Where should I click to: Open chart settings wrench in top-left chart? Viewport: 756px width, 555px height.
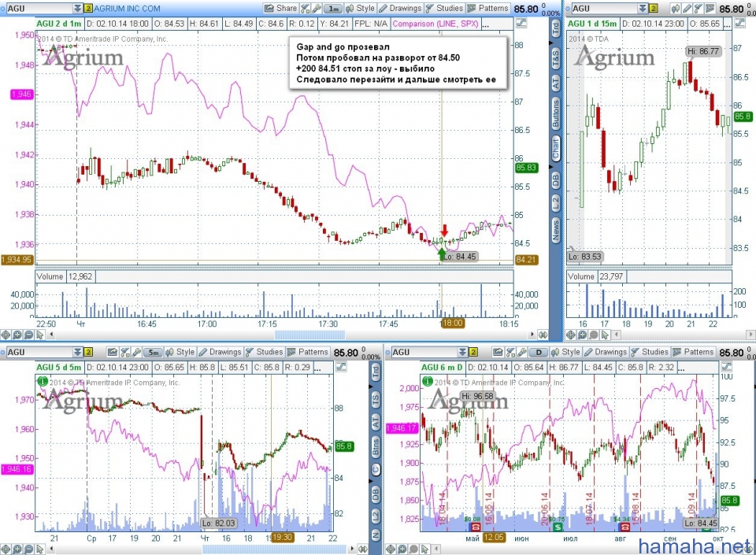(317, 8)
